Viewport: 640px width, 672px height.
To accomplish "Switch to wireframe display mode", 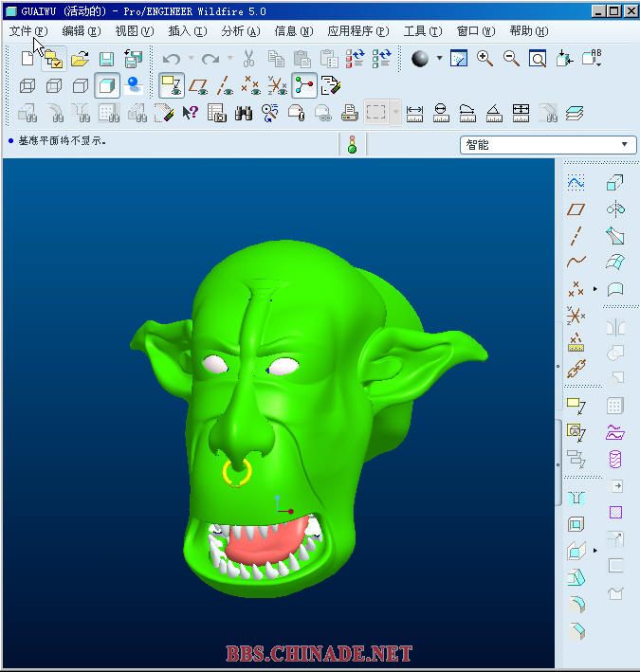I will coord(27,85).
